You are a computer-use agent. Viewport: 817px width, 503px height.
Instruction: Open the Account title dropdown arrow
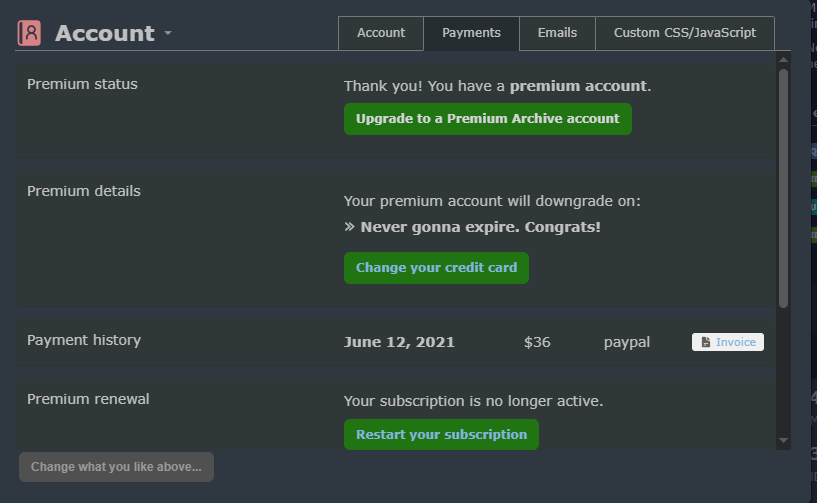pyautogui.click(x=168, y=33)
